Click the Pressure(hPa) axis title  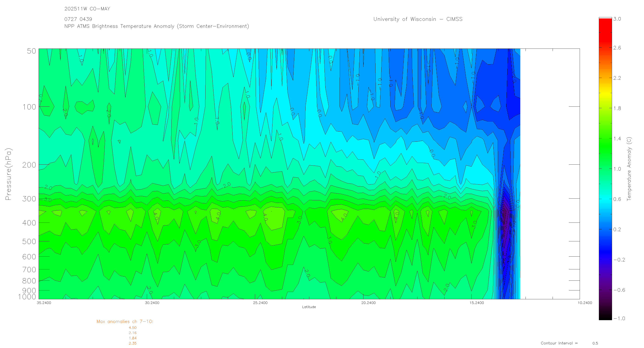8,174
